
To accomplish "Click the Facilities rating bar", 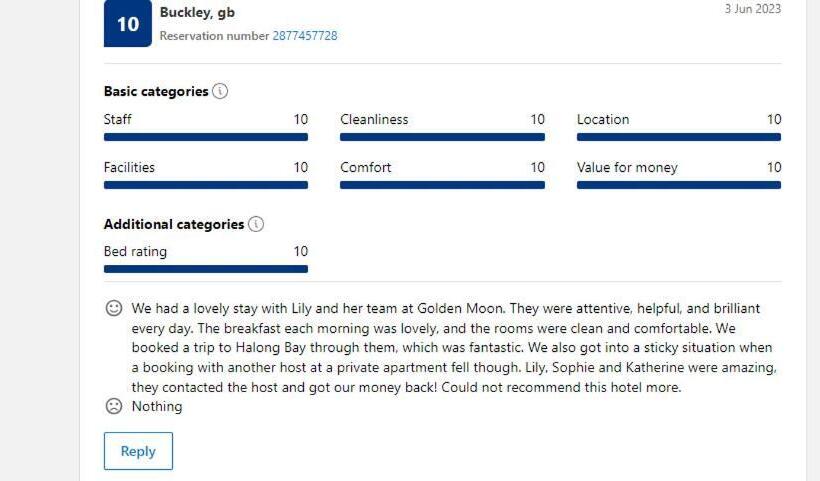I will [206, 185].
